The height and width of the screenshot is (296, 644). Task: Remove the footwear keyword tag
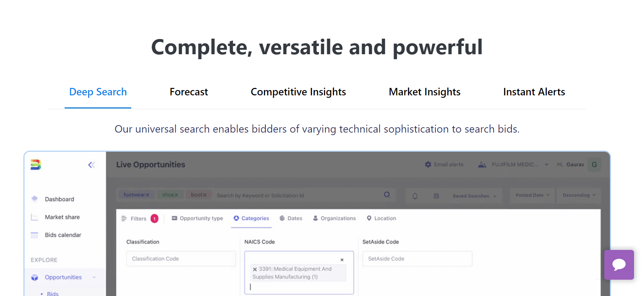148,195
